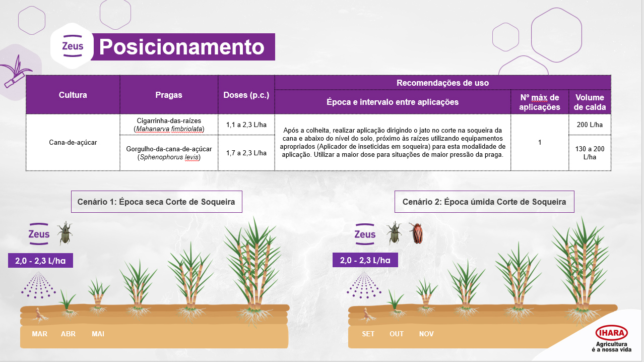Select the spray nozzle graphic above MAR
Image resolution: width=644 pixels, height=362 pixels.
pyautogui.click(x=38, y=285)
